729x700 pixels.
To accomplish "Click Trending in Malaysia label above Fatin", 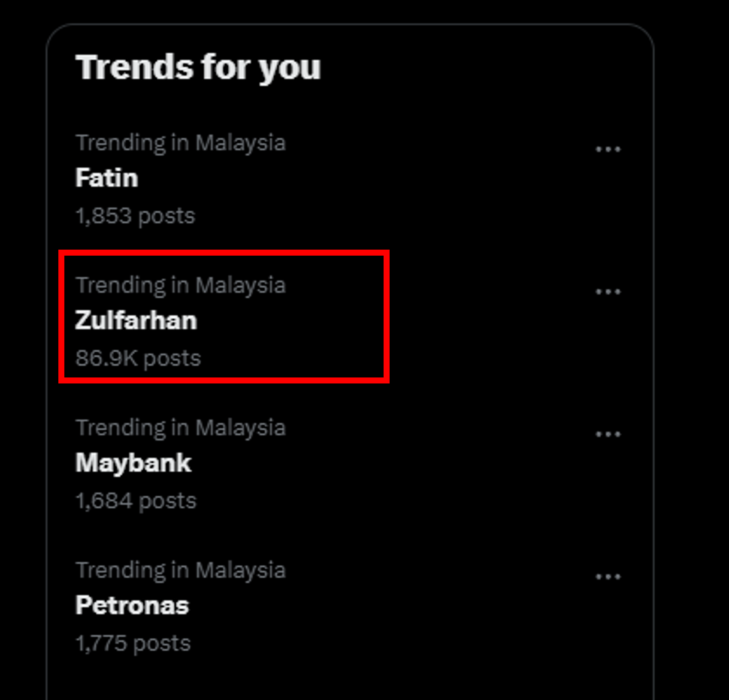I will (x=181, y=143).
